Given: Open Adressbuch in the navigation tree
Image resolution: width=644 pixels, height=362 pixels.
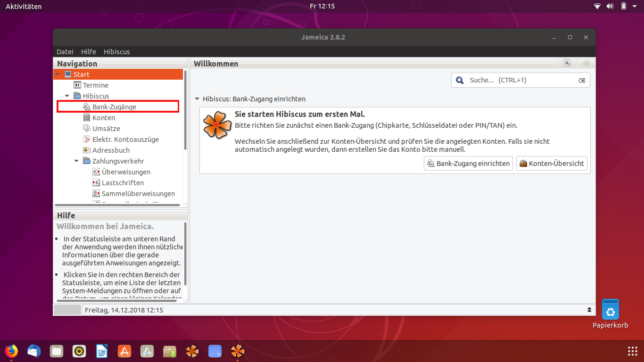Looking at the screenshot, I should (106, 150).
